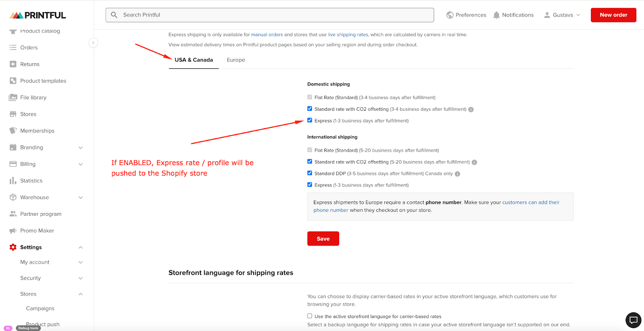Image resolution: width=644 pixels, height=331 pixels.
Task: Click the Warehouse box icon
Action: (13, 197)
